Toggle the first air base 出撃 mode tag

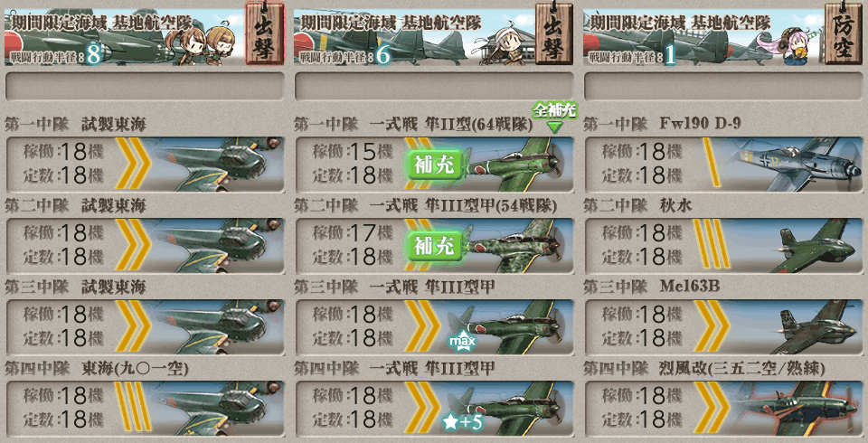[264, 33]
